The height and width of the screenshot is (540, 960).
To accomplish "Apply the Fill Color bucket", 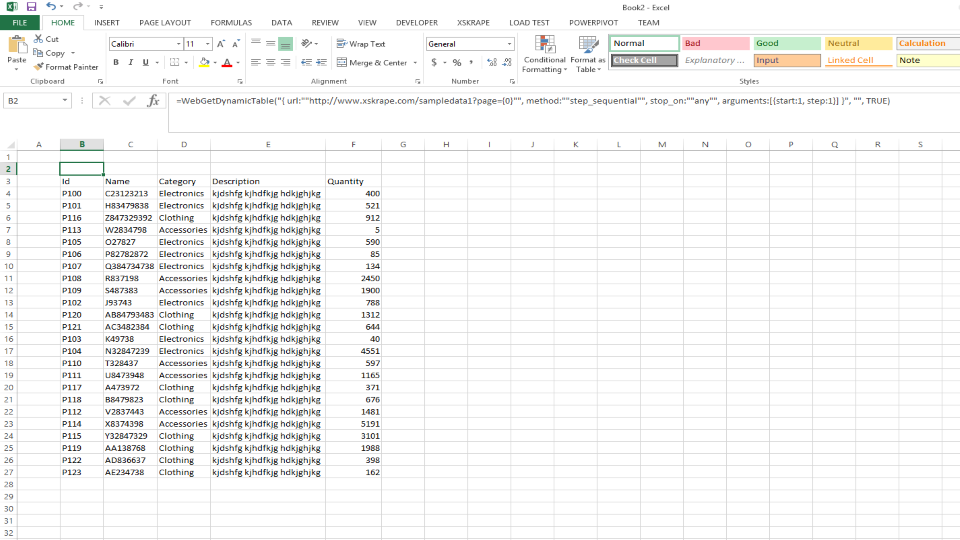I will coord(204,62).
